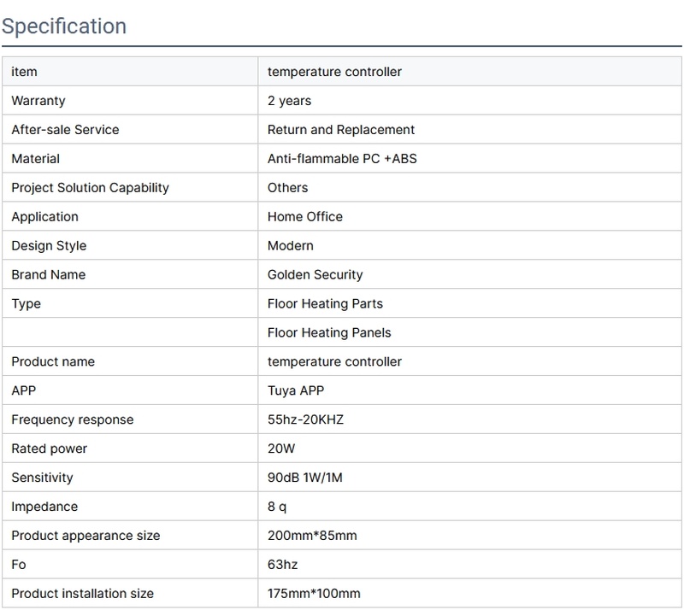Viewport: 684px width, 616px height.
Task: Click the '200mm*85mm' appearance size value
Action: point(312,537)
